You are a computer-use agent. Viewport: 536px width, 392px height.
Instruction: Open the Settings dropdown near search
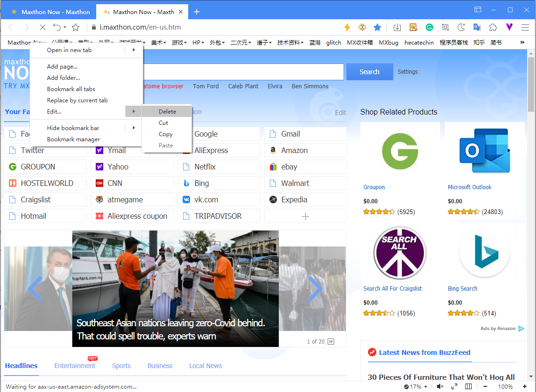(x=411, y=72)
